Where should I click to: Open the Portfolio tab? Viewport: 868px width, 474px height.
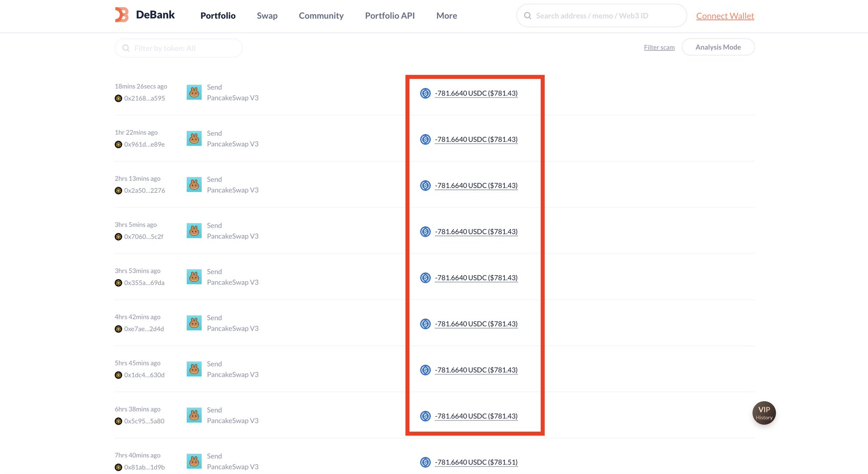tap(218, 16)
